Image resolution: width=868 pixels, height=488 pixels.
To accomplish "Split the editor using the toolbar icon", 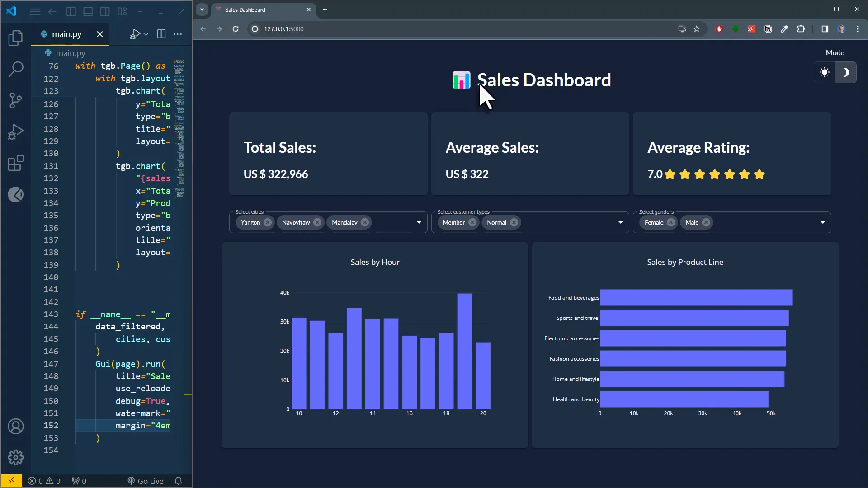I will tap(161, 34).
